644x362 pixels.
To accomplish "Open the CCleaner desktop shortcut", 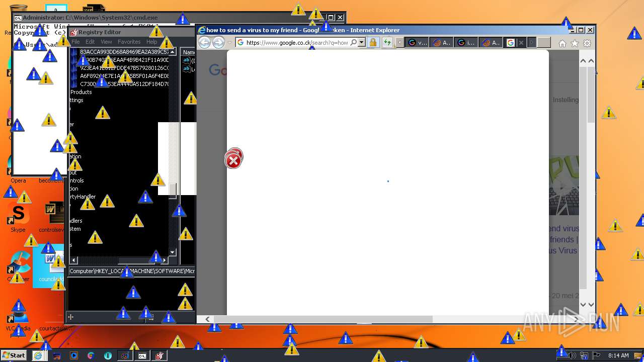I will 18,266.
